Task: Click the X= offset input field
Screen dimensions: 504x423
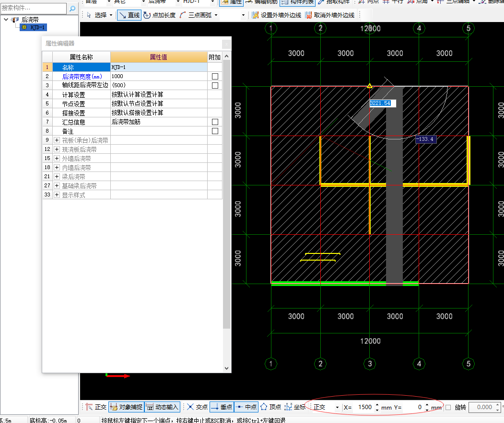Action: [x=363, y=407]
